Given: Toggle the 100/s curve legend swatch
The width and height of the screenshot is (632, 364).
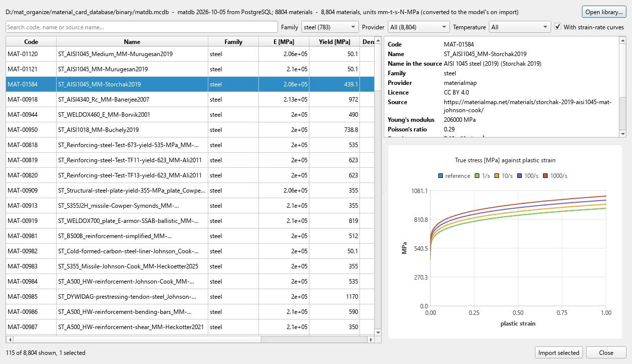Looking at the screenshot, I should coord(519,176).
